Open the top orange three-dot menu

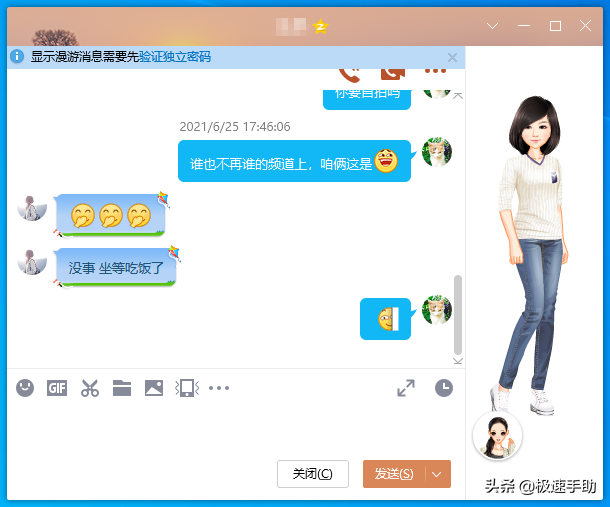click(x=435, y=71)
